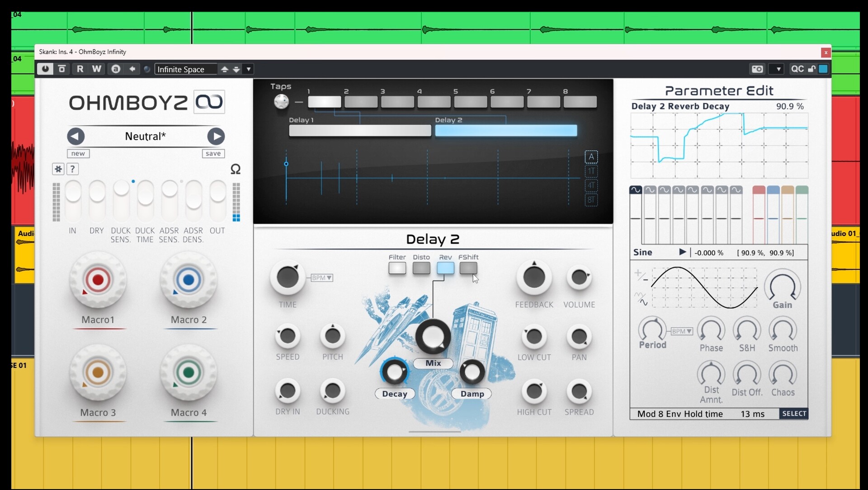This screenshot has width=868, height=490.
Task: Open the BPM dropdown beside TIME
Action: (322, 278)
